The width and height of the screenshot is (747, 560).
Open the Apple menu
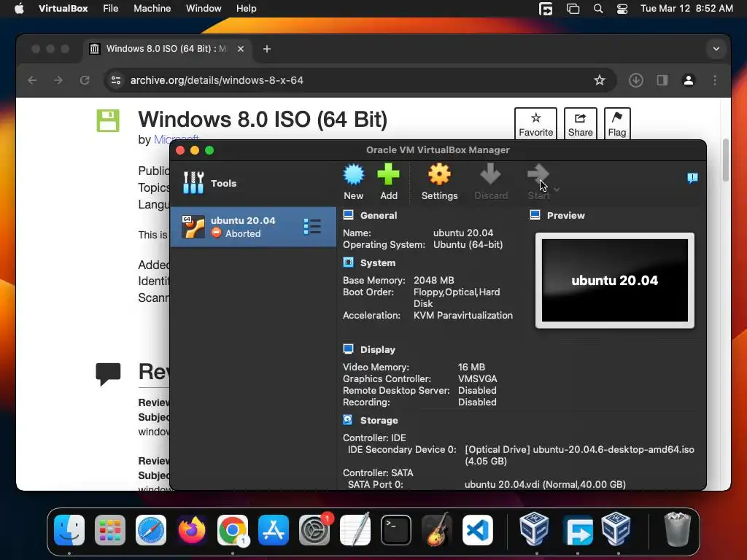[19, 9]
